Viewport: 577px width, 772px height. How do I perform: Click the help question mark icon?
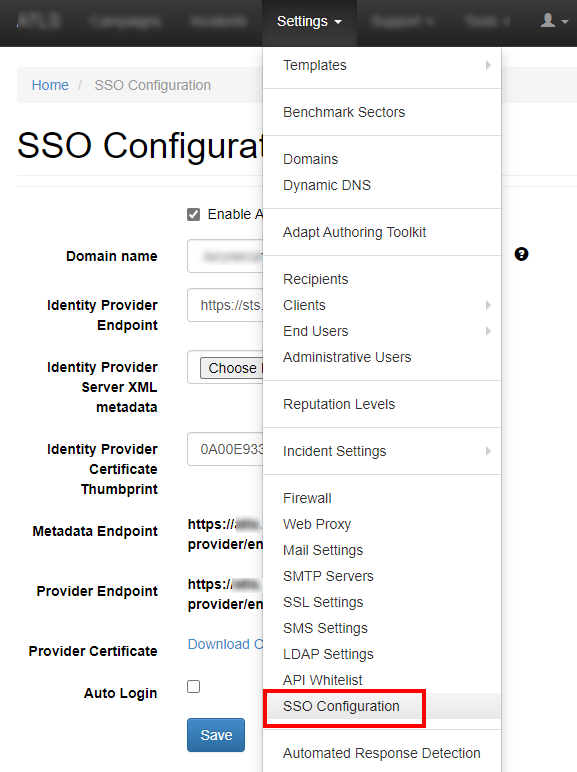(521, 254)
